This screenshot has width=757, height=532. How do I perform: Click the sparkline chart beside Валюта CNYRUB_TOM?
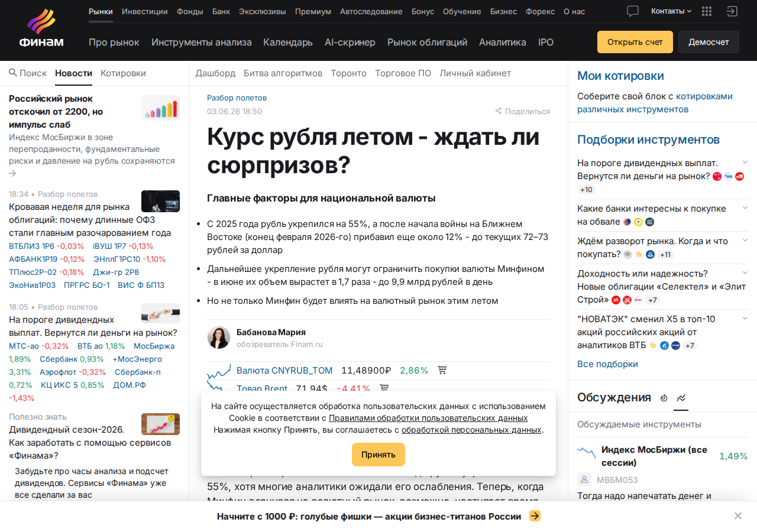click(x=219, y=371)
